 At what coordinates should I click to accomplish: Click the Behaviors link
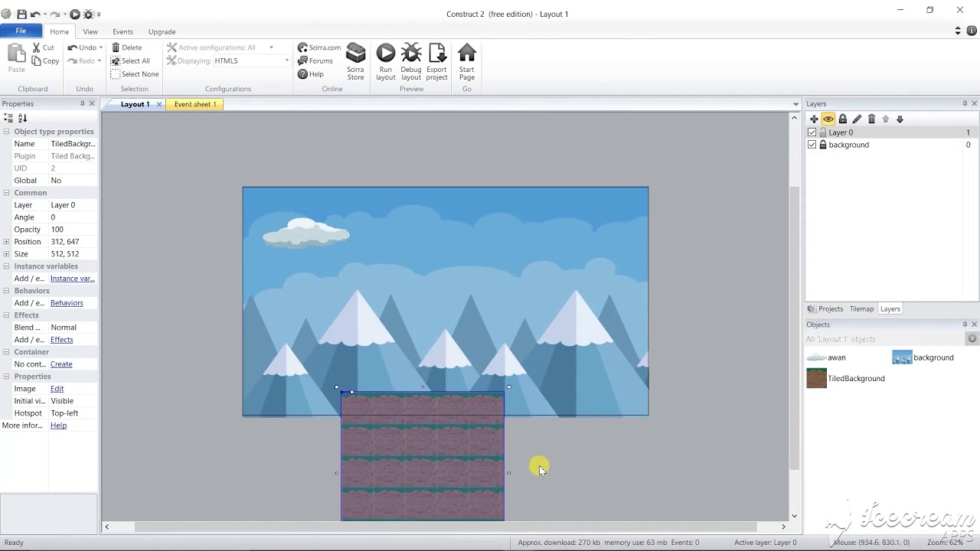tap(67, 303)
